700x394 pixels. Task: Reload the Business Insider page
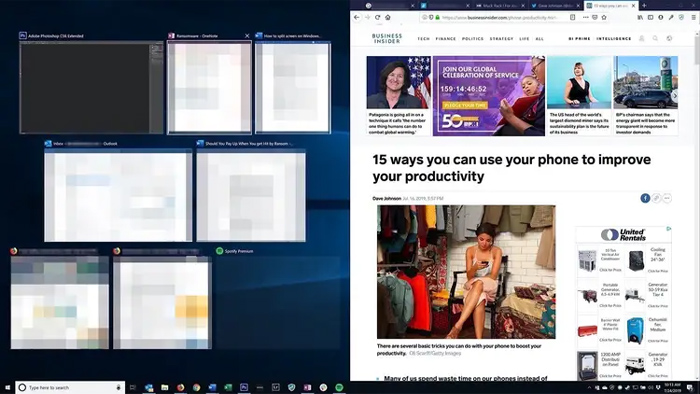(377, 17)
